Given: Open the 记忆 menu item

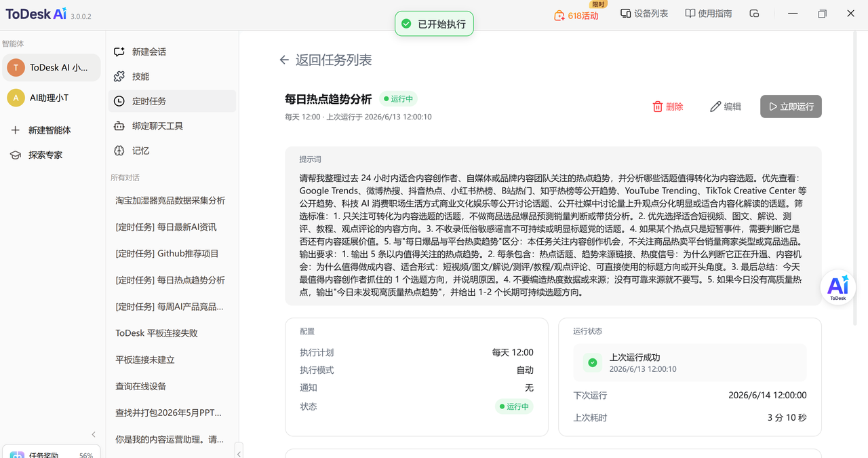Looking at the screenshot, I should pos(172,151).
